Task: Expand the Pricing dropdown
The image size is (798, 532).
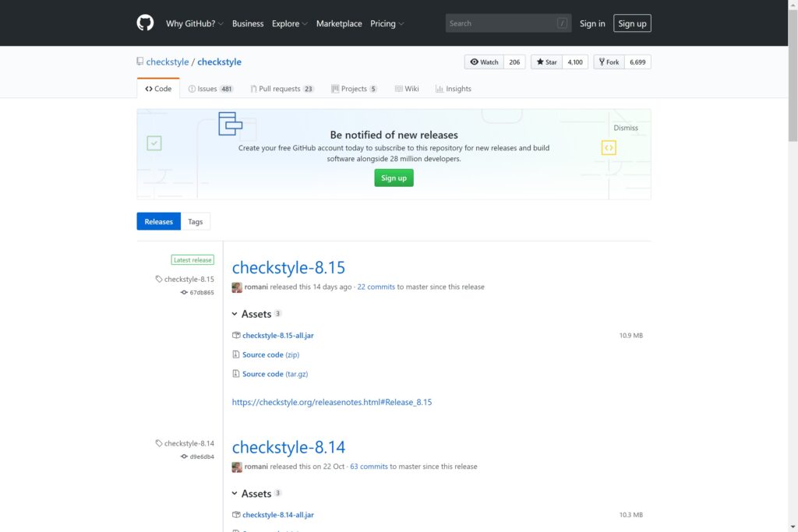Action: (x=387, y=23)
